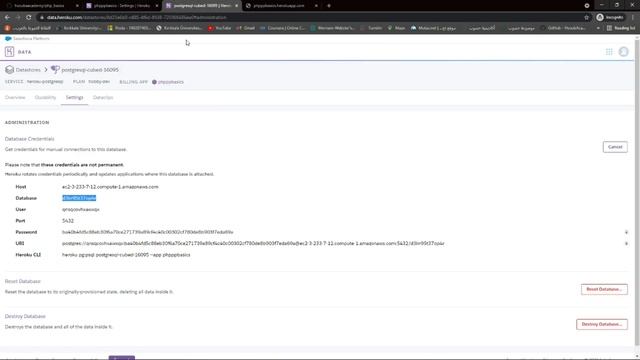Open the Gmail bookmark
Viewport: 640px width, 360px height.
pos(246,28)
